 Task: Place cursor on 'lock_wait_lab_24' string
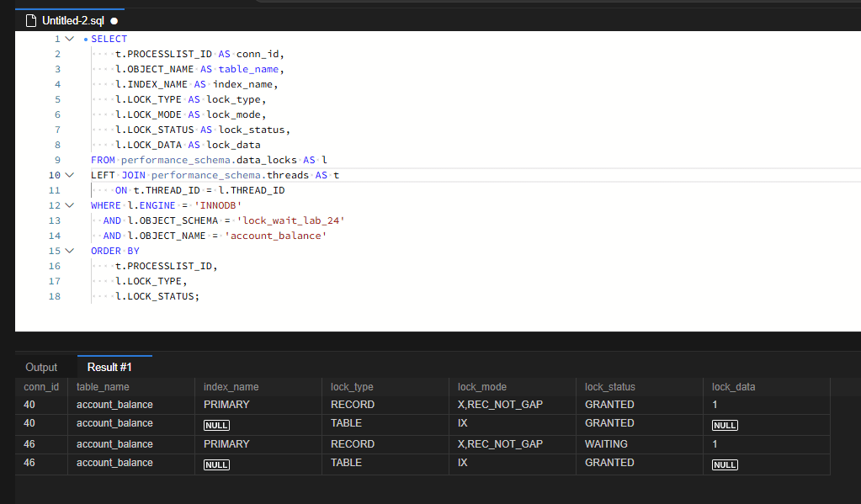(291, 220)
